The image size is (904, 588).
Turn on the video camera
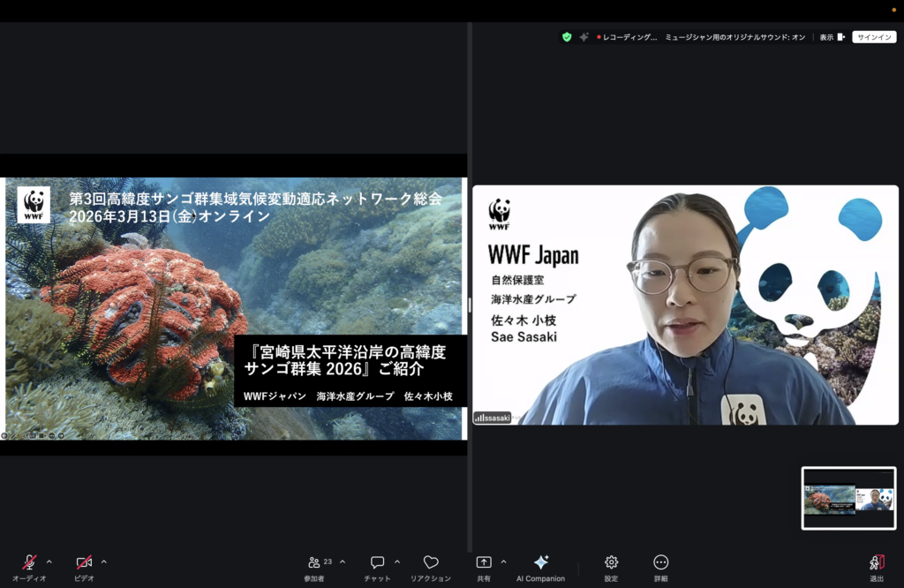[x=84, y=563]
